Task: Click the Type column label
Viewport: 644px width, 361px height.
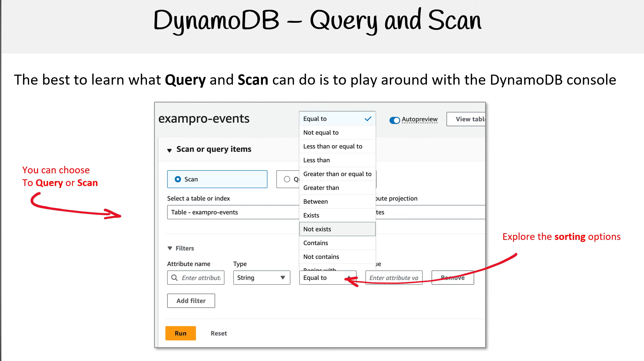Action: click(x=240, y=264)
